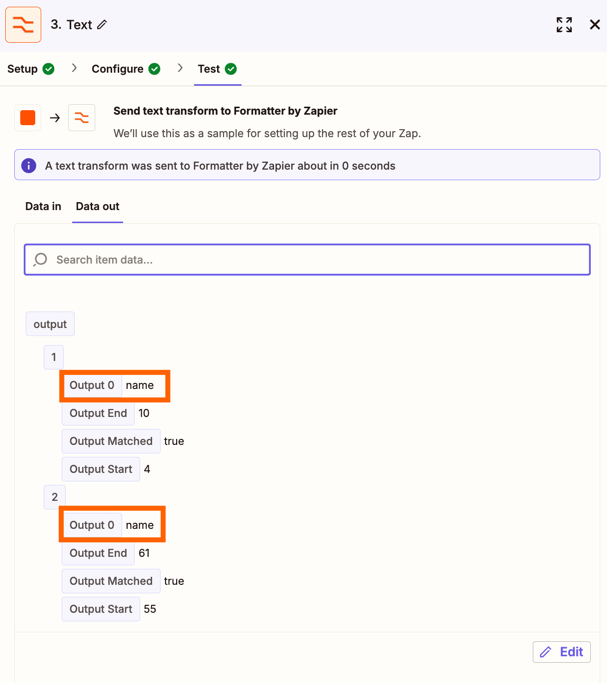The image size is (607, 683).
Task: Open the Setup tab
Action: click(31, 69)
